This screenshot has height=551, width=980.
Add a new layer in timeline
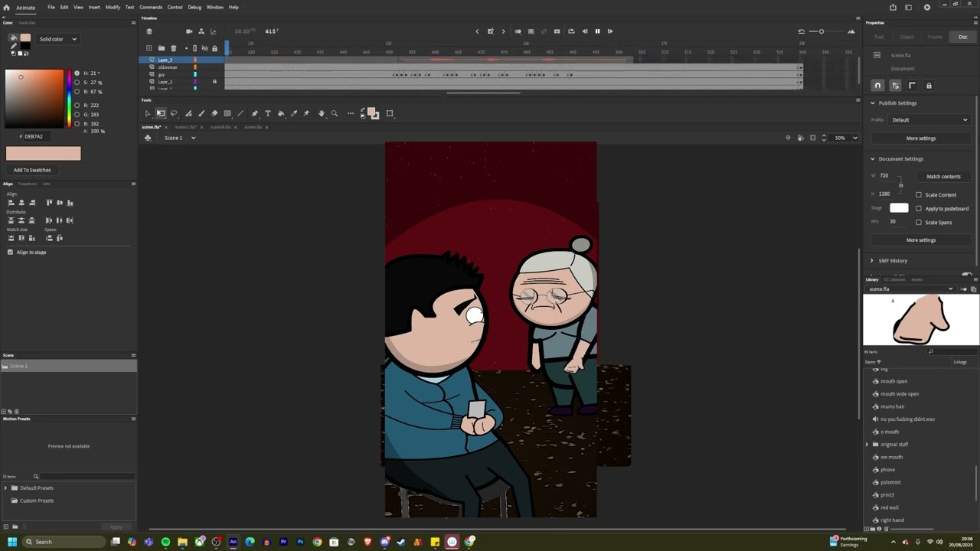pos(149,48)
